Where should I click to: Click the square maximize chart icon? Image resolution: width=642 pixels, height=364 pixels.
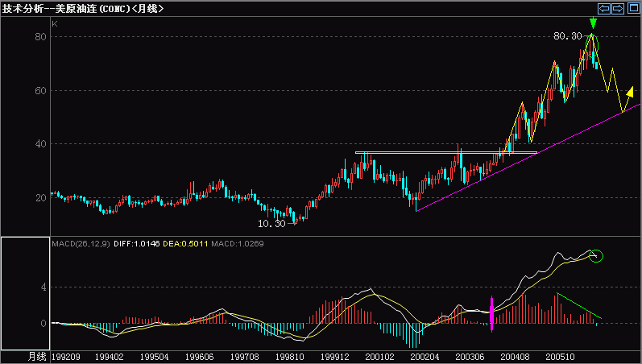point(633,8)
